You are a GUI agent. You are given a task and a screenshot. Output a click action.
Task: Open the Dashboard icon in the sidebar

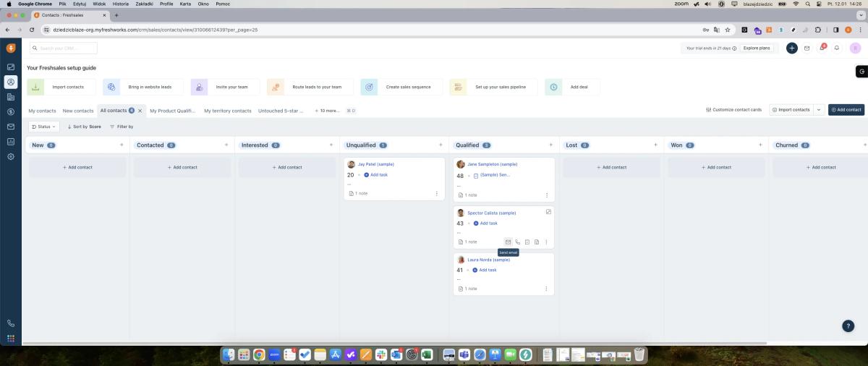tap(11, 67)
